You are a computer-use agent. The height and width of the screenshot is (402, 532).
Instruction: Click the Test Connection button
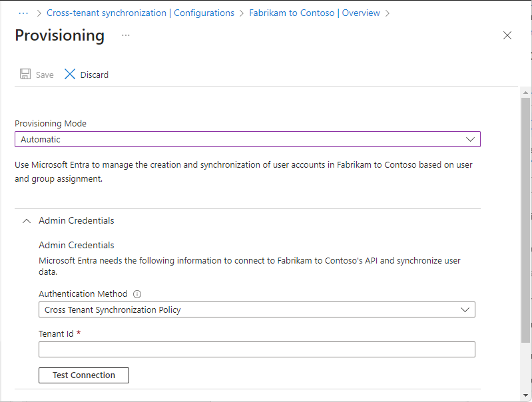tap(84, 375)
